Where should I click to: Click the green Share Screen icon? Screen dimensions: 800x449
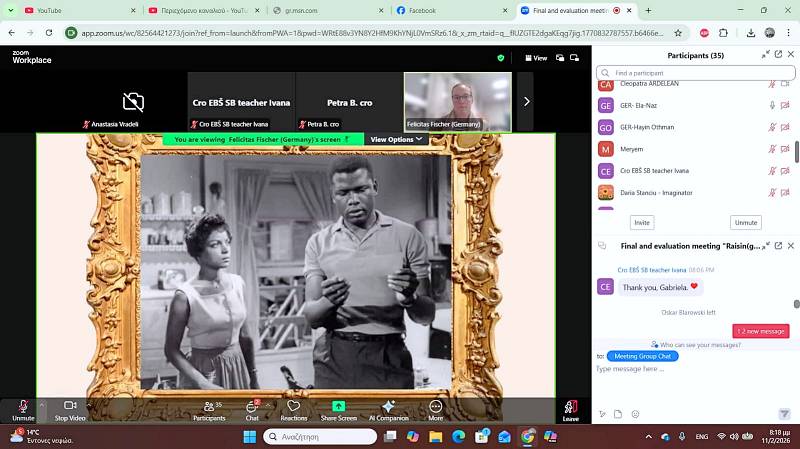pyautogui.click(x=338, y=407)
